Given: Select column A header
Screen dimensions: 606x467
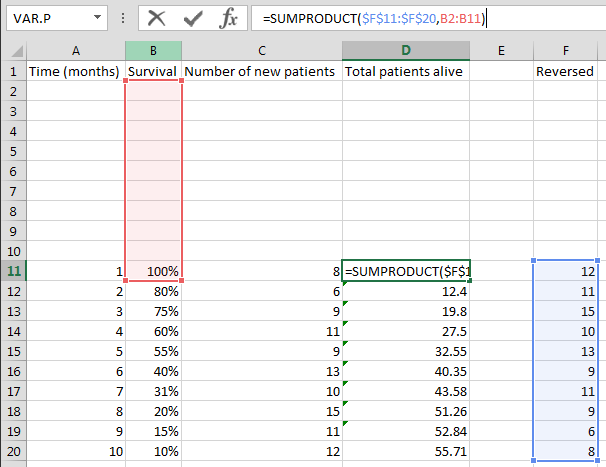Looking at the screenshot, I should [76, 51].
